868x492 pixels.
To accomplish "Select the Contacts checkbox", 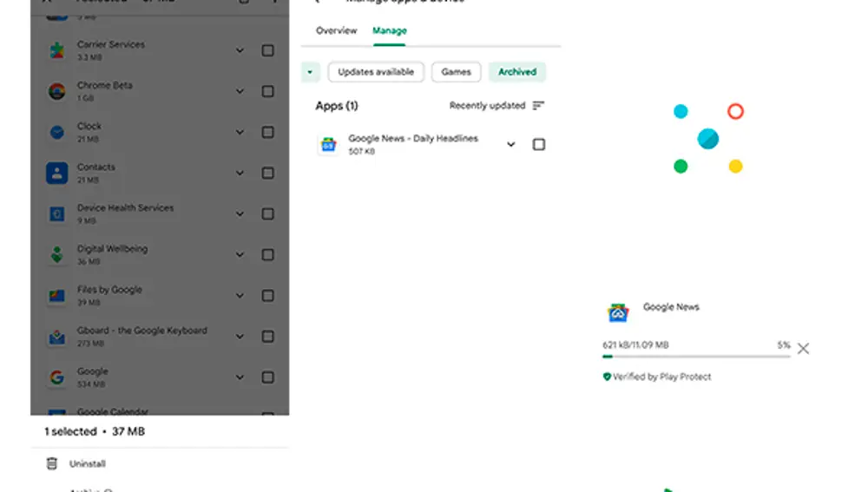I will pyautogui.click(x=267, y=174).
